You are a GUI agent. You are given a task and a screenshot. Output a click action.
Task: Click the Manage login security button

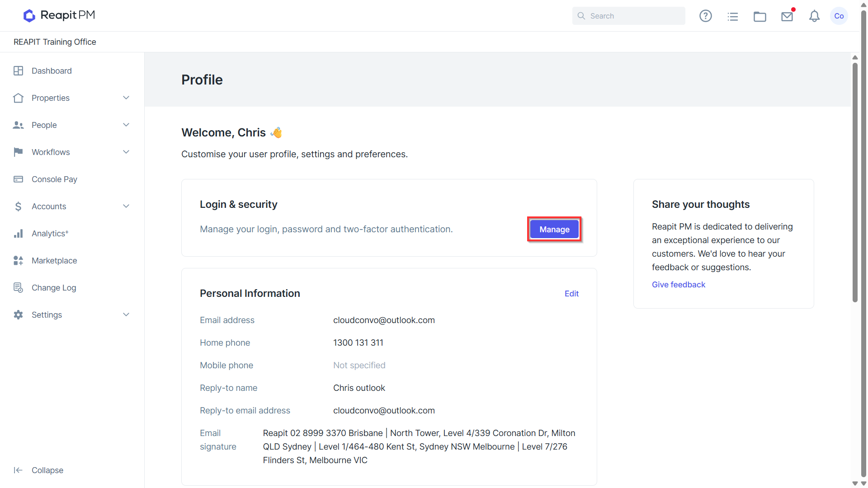554,230
